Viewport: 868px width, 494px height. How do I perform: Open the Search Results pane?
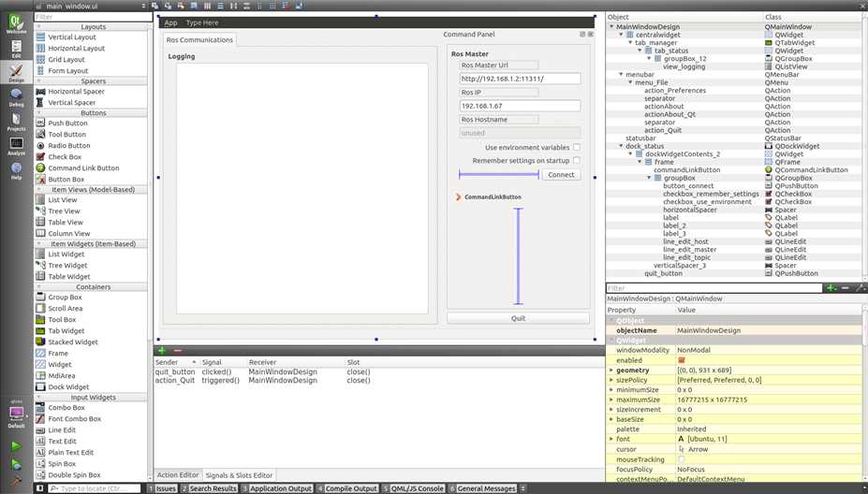[x=209, y=488]
